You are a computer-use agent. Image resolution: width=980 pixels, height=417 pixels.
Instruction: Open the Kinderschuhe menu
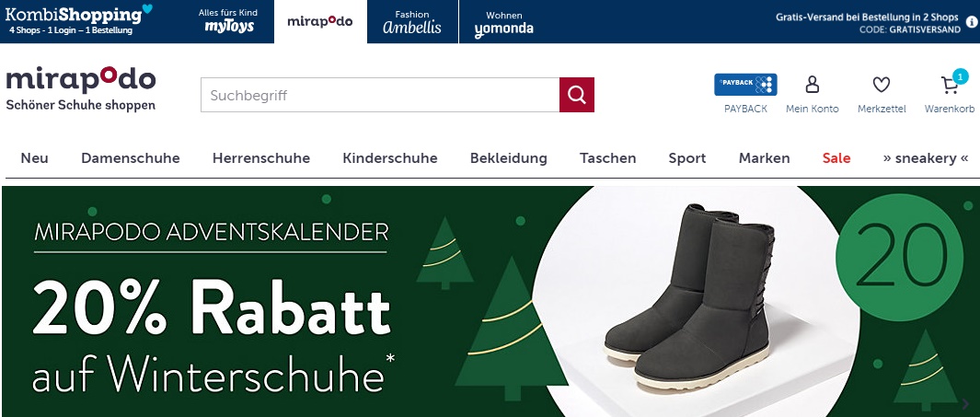[390, 158]
